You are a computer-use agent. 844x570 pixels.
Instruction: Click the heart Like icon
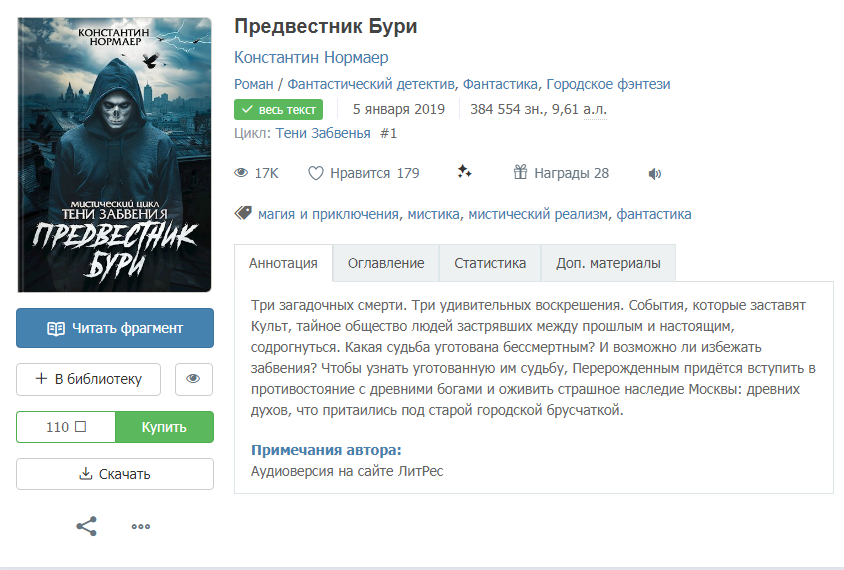click(x=315, y=173)
